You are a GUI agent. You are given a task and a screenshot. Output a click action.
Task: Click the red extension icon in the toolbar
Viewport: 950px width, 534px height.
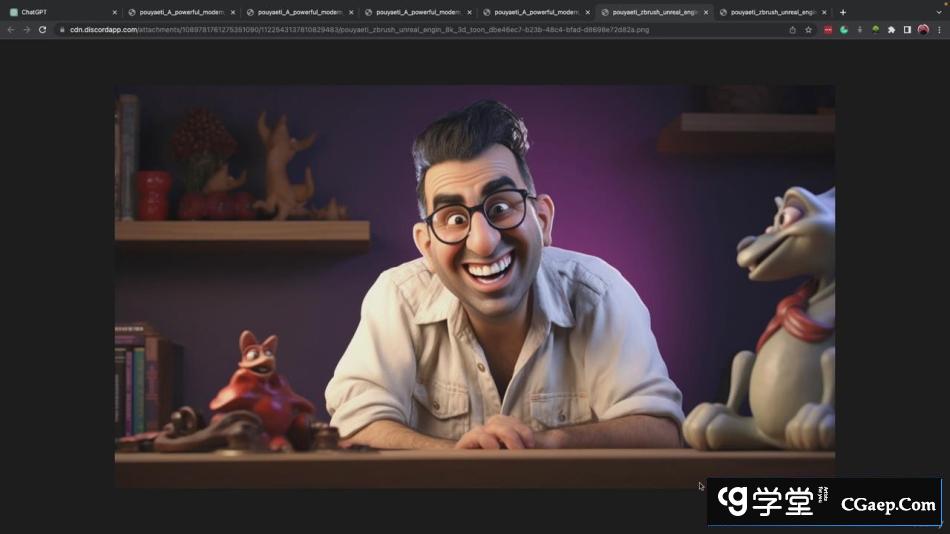tap(828, 30)
